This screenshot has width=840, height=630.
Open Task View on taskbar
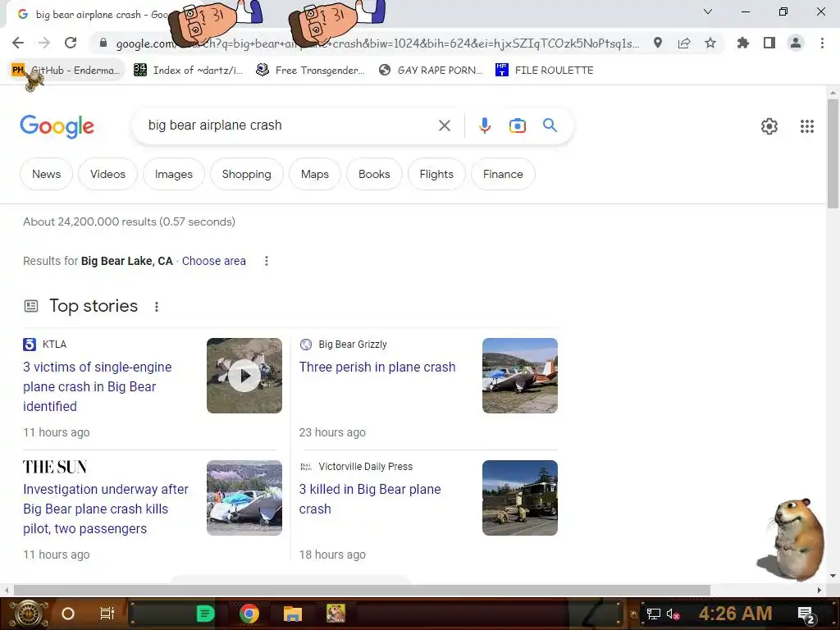tap(107, 614)
